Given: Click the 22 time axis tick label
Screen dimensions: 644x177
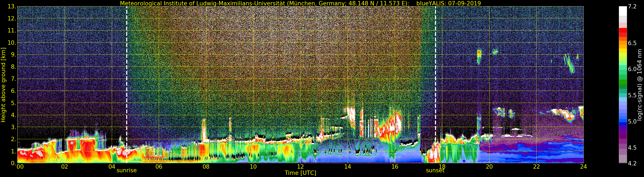Looking at the screenshot, I should (536, 167).
